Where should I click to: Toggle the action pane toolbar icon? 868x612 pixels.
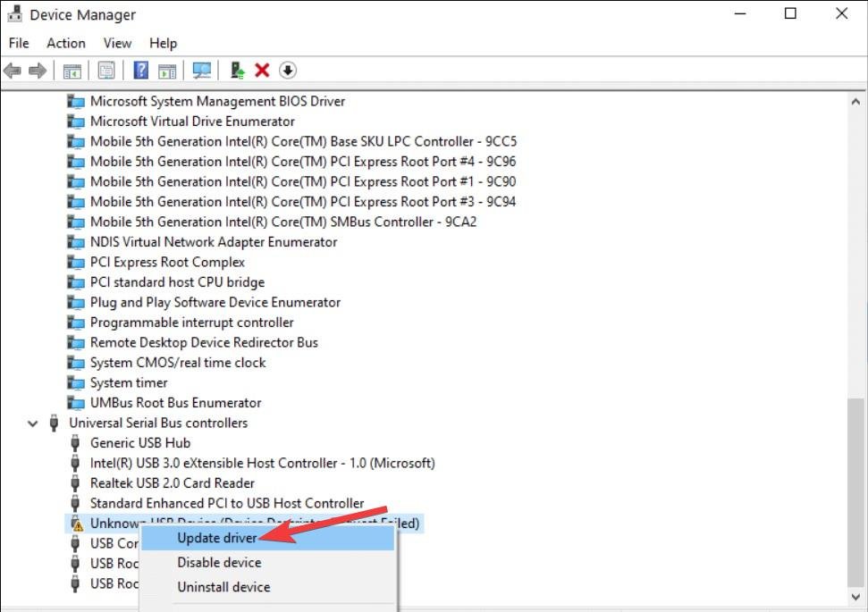click(x=167, y=71)
